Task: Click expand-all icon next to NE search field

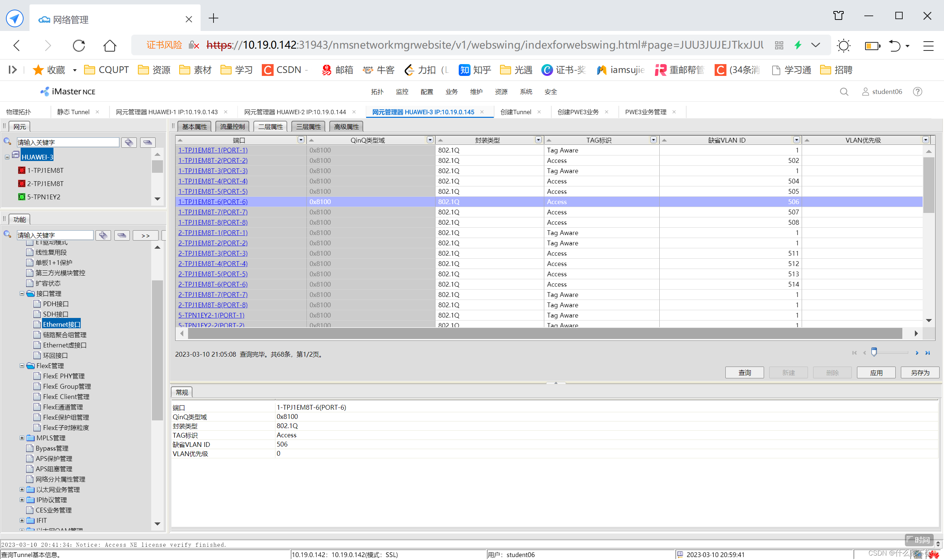Action: [x=129, y=142]
